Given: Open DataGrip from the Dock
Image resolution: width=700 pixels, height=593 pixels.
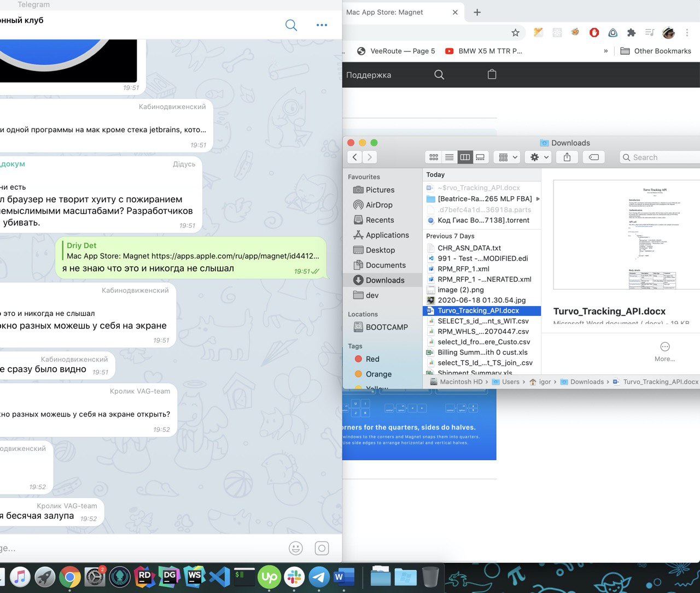Looking at the screenshot, I should (170, 577).
